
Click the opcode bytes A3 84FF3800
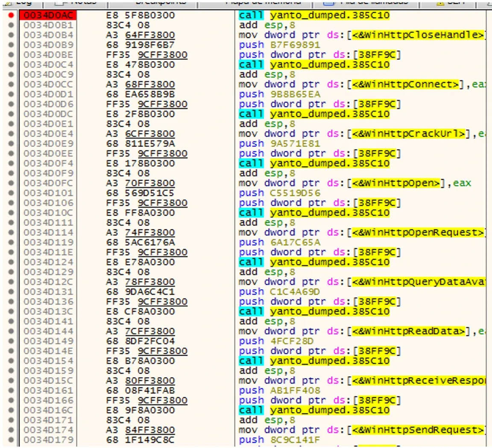140,430
